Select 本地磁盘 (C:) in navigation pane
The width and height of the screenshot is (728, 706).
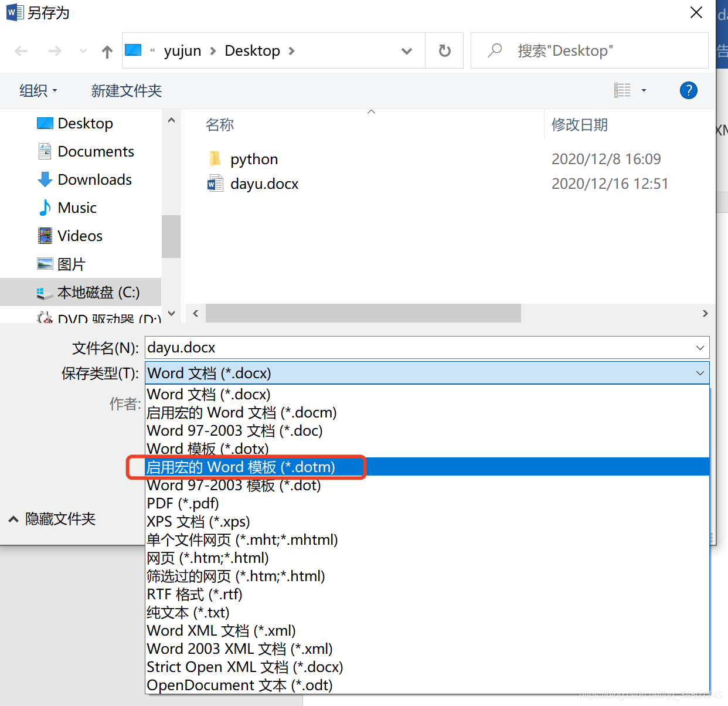[x=81, y=292]
